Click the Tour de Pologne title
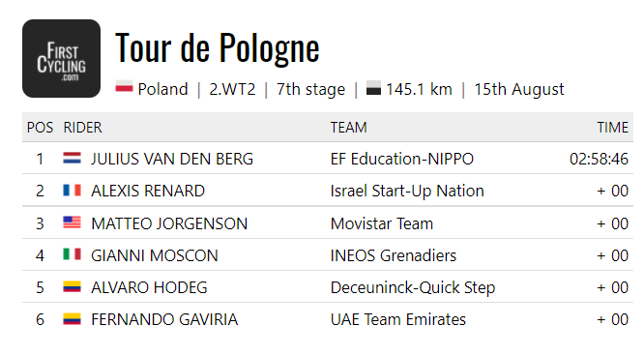This screenshot has width=644, height=356. pyautogui.click(x=218, y=48)
